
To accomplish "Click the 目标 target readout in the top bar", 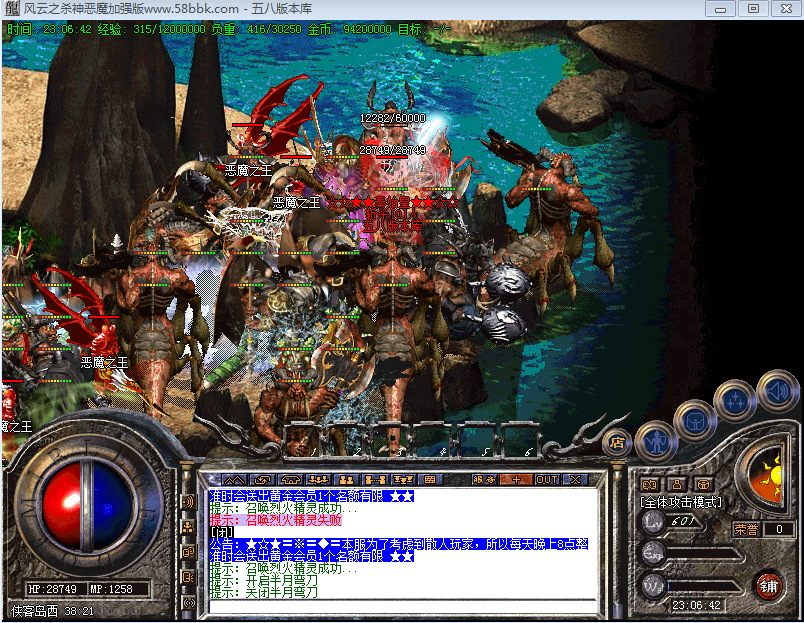I will pyautogui.click(x=425, y=29).
